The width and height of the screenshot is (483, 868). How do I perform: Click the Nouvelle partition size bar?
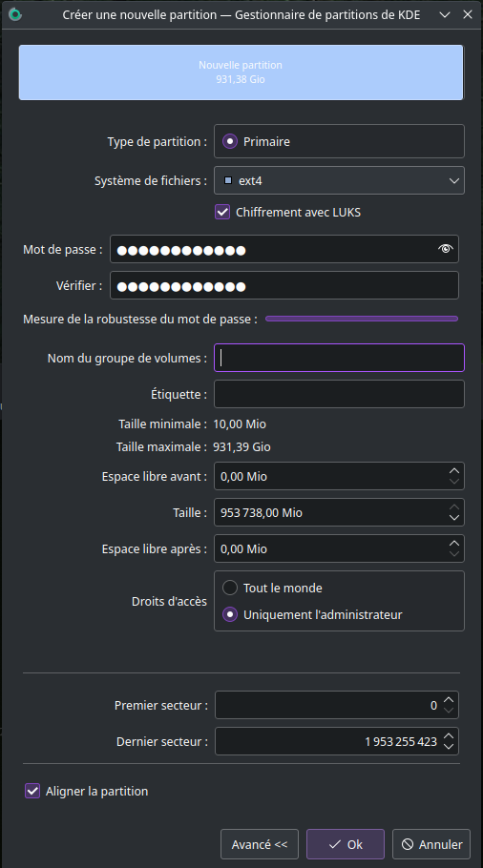click(241, 72)
